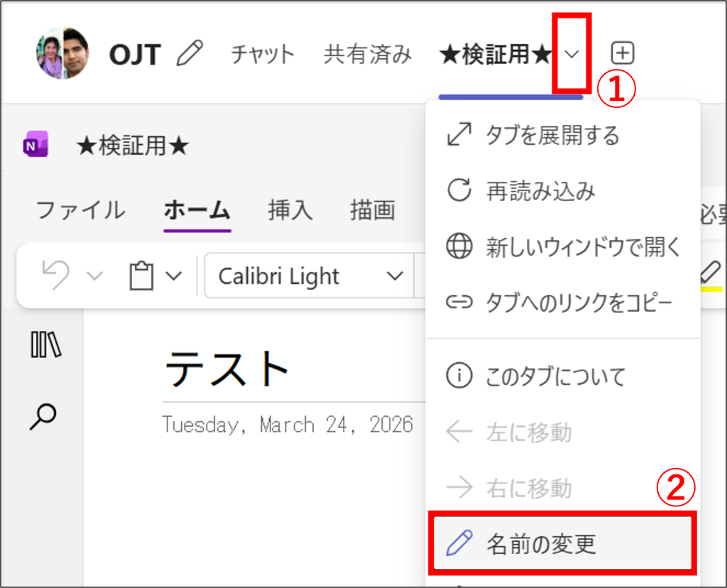Select 新しいウィンドウで開く menu option

[583, 247]
